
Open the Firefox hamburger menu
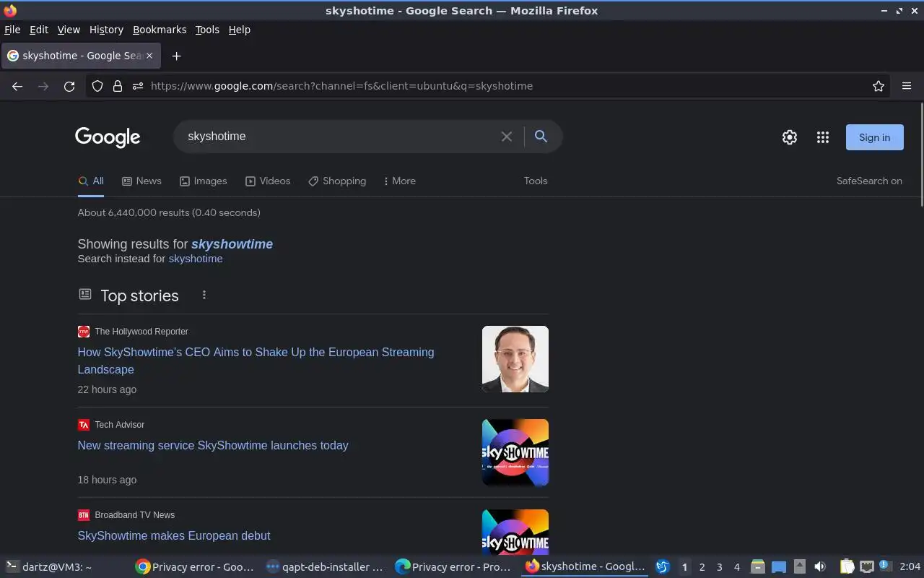coord(907,86)
